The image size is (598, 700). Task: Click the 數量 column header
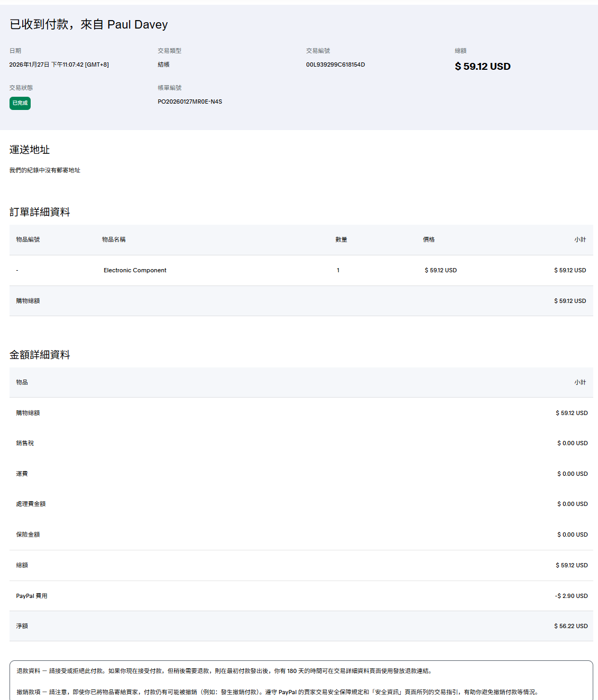341,240
